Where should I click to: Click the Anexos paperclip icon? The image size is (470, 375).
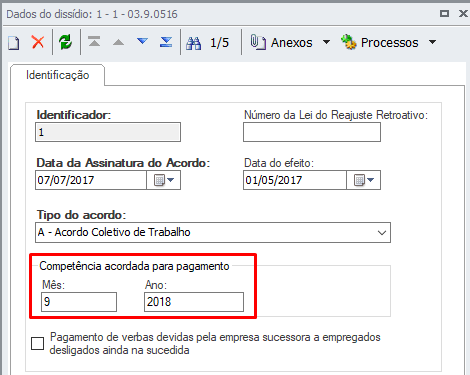(258, 42)
